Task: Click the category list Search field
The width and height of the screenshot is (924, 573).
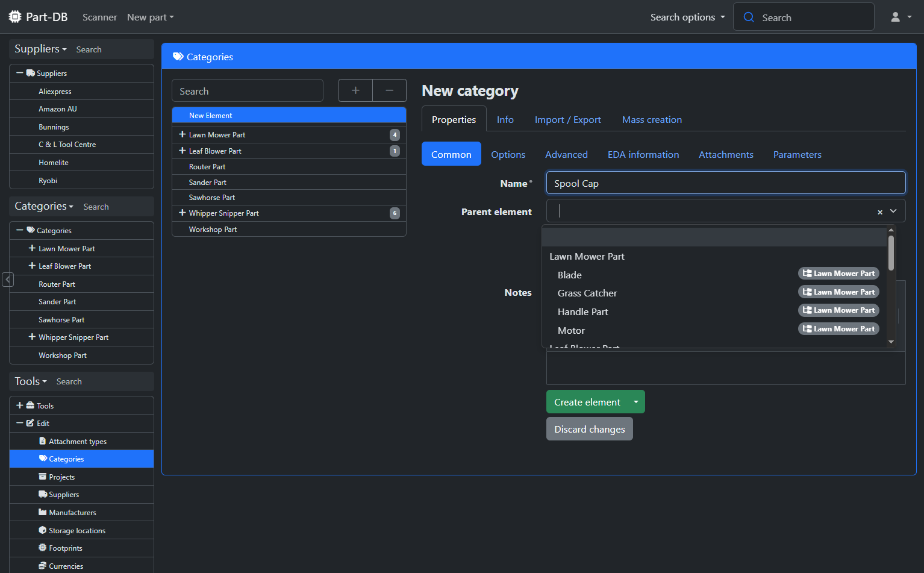Action: coord(248,91)
